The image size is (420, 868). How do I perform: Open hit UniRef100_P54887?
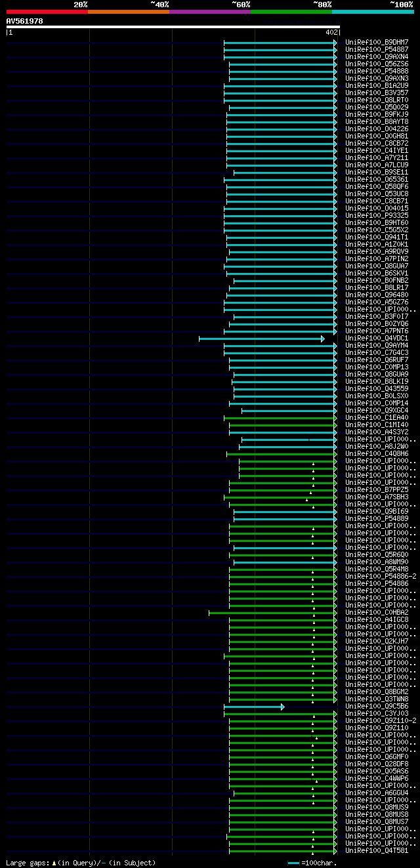coord(377,49)
